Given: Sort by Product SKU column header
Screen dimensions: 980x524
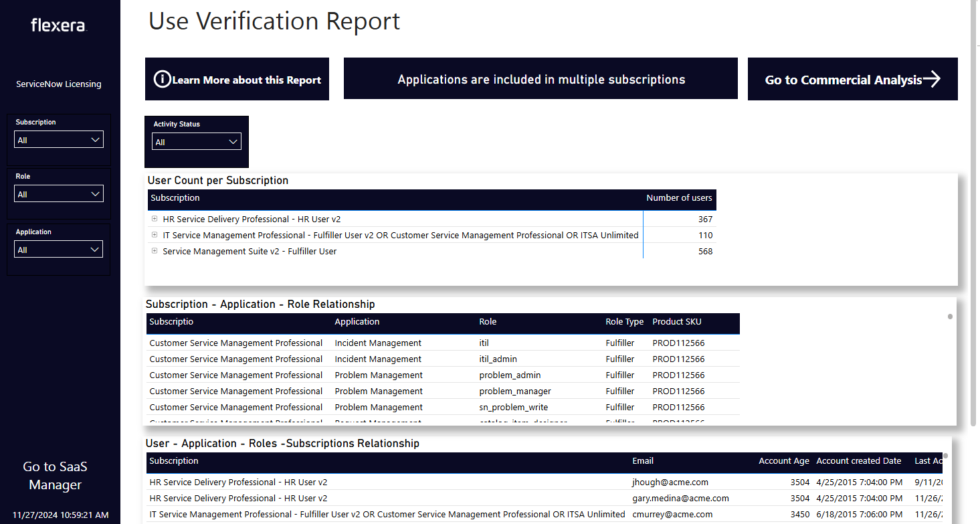Looking at the screenshot, I should click(x=676, y=322).
